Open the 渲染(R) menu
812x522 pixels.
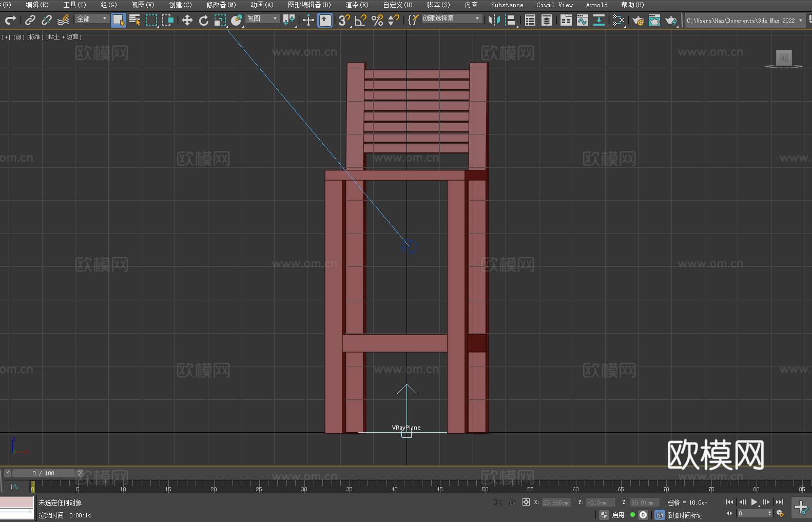357,5
